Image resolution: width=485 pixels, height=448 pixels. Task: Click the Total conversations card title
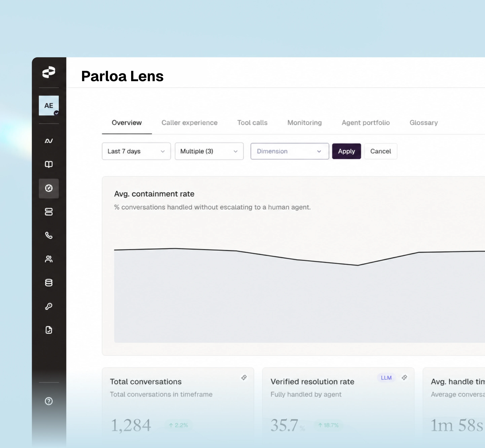point(146,382)
